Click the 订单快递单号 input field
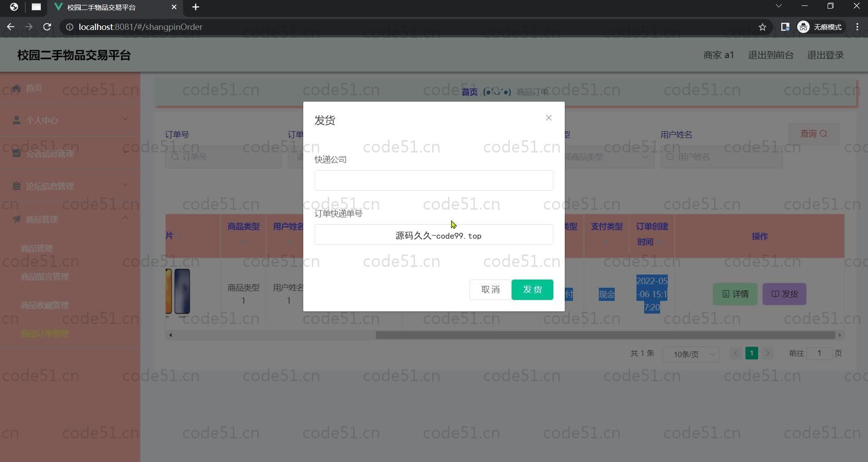Screen dimensions: 868x462 point(434,235)
